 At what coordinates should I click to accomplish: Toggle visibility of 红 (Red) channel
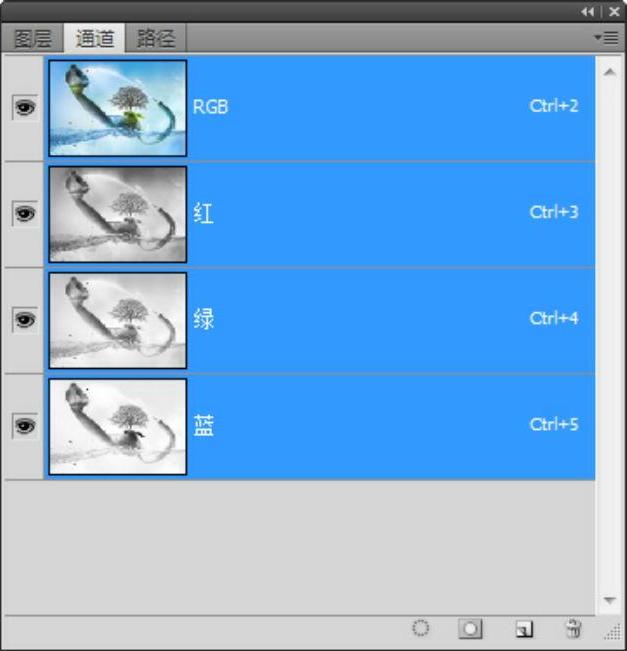(x=24, y=213)
